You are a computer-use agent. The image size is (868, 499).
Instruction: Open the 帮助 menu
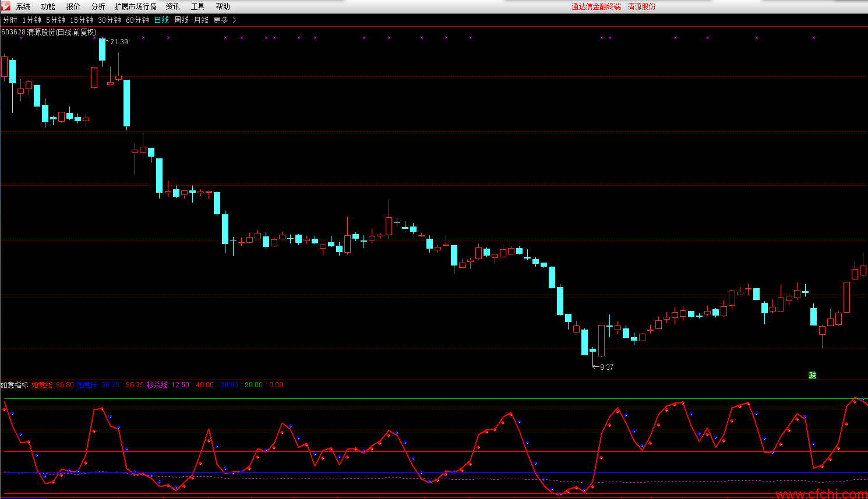tap(223, 7)
